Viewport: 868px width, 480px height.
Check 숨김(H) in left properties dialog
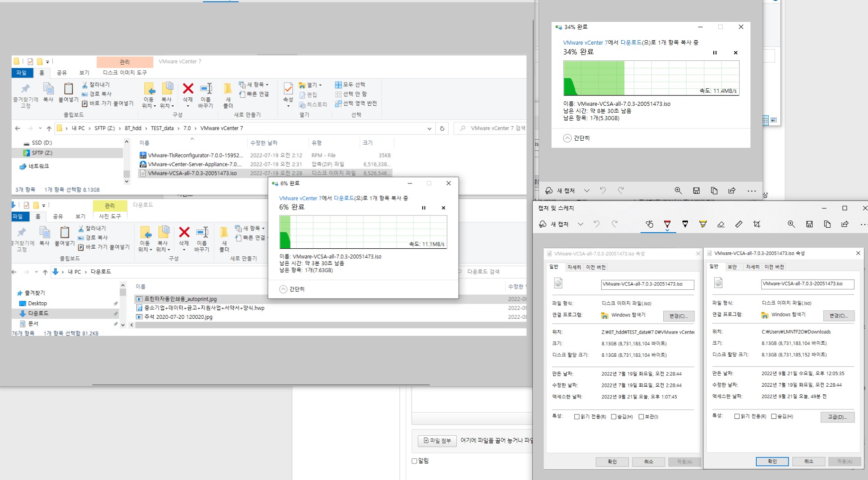click(x=614, y=417)
